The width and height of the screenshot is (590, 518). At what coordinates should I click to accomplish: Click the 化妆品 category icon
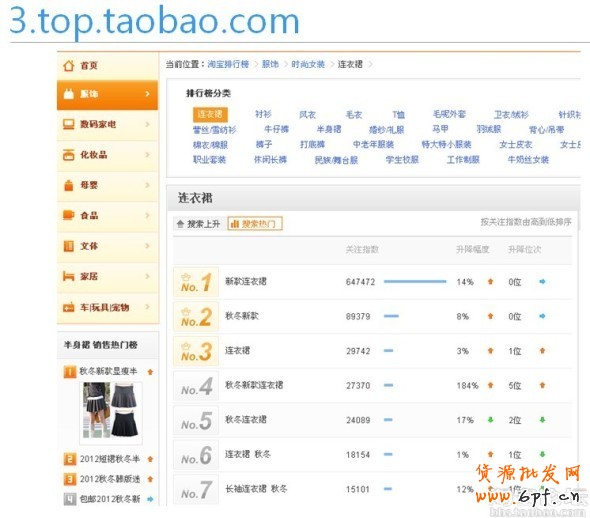(x=68, y=155)
